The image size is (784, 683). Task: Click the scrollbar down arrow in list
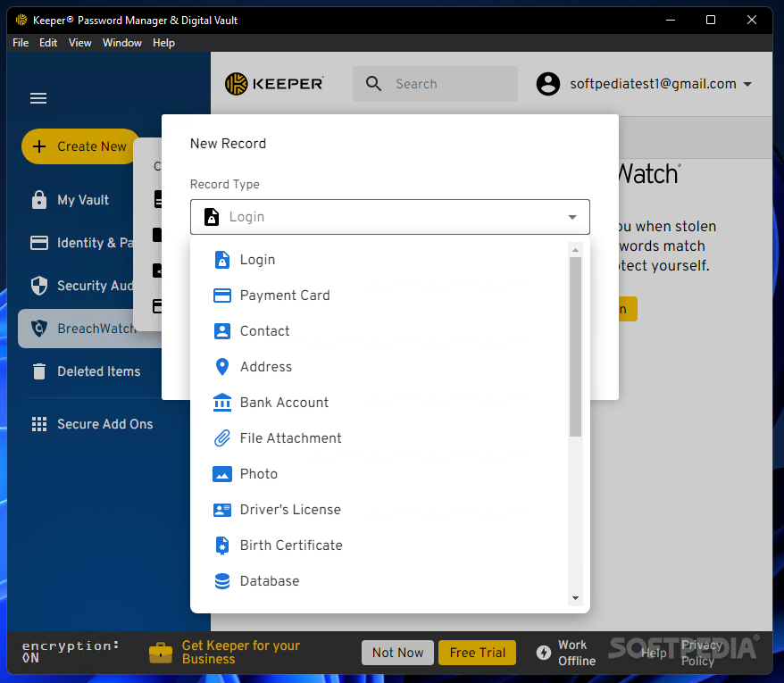(576, 598)
